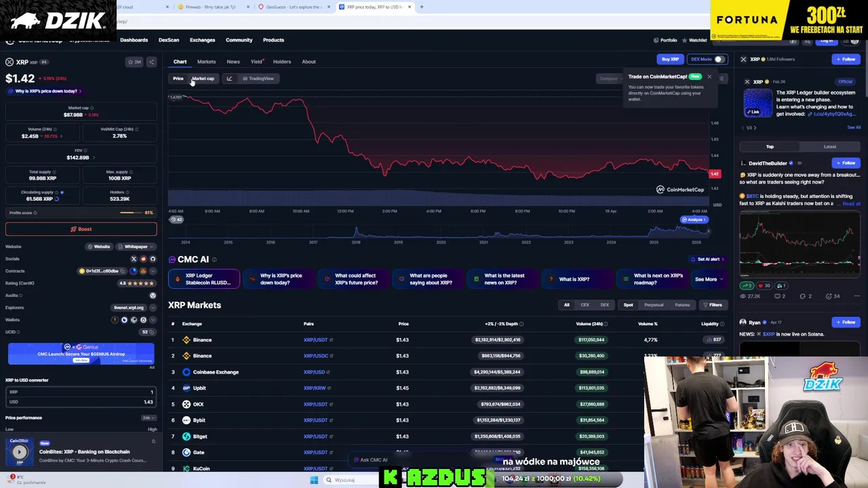Open the Compare dropdown on chart

point(610,79)
